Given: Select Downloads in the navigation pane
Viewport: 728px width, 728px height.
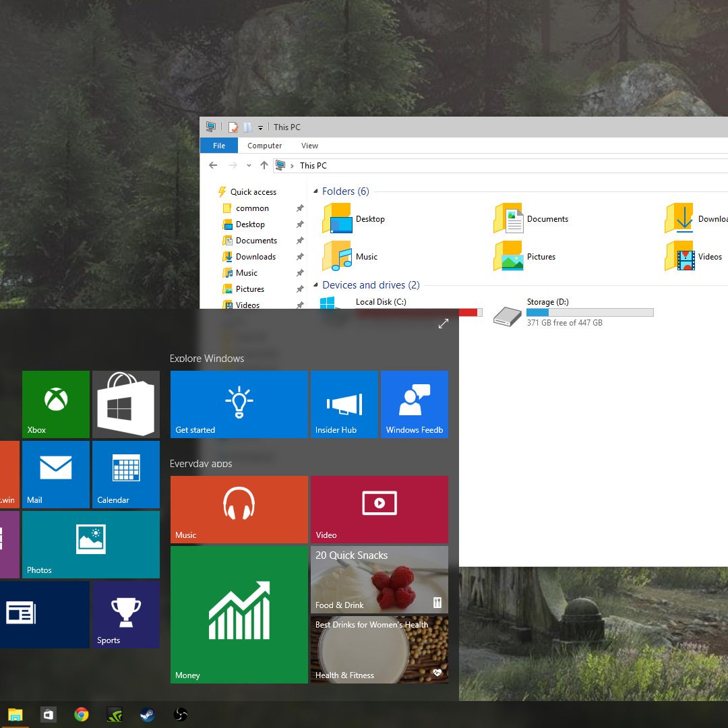Looking at the screenshot, I should click(x=249, y=256).
